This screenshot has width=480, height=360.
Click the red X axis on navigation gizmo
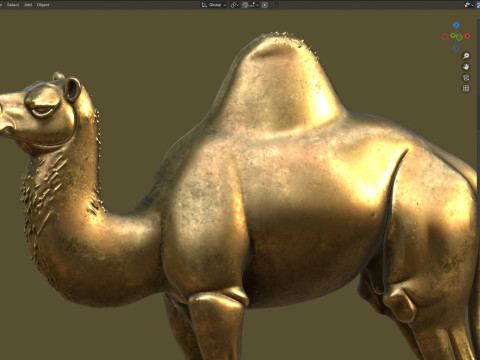[467, 36]
